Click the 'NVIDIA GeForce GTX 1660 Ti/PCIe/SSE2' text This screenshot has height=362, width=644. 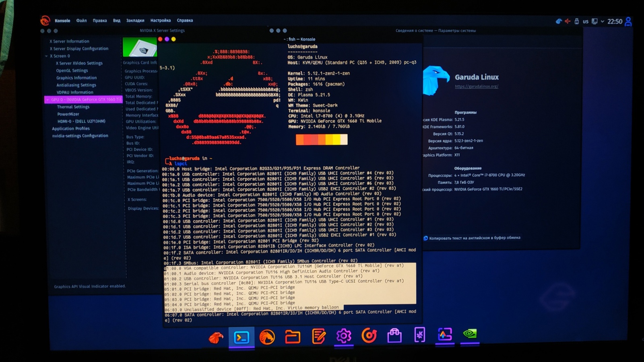(488, 189)
